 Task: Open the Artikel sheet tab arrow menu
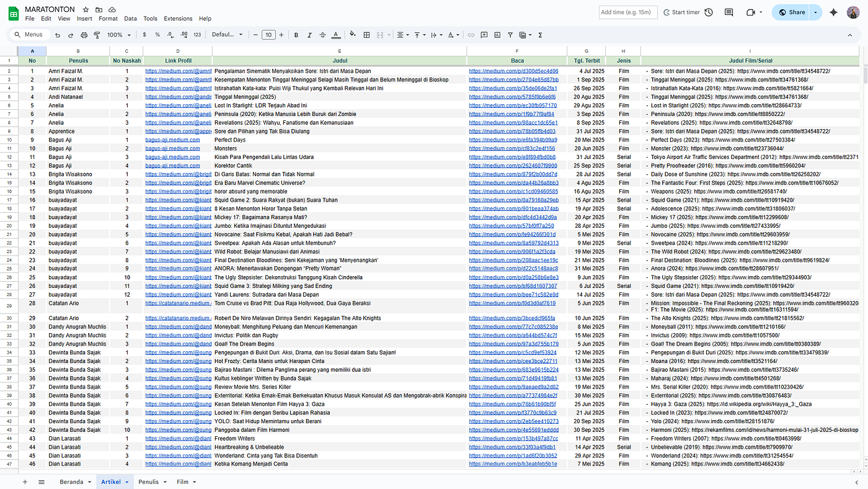pos(127,482)
